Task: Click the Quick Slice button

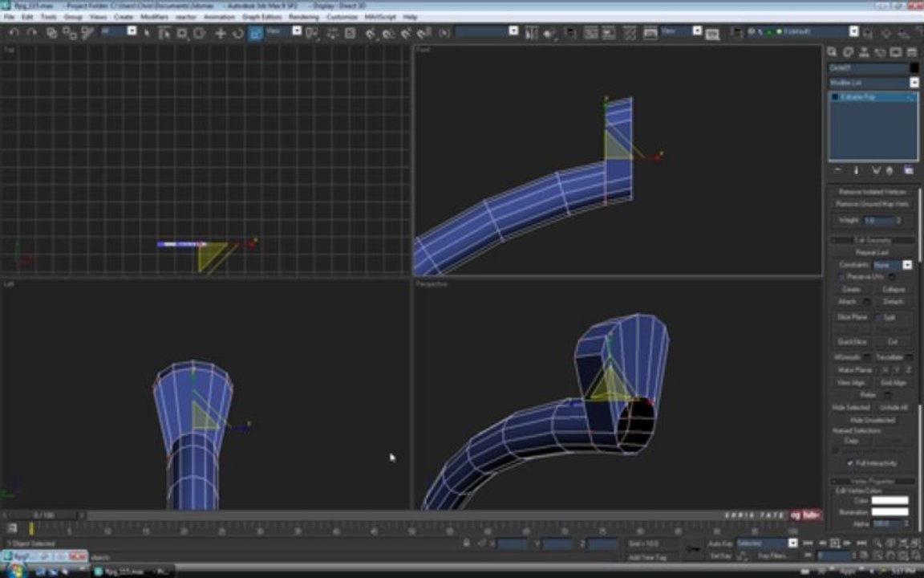Action: (852, 341)
